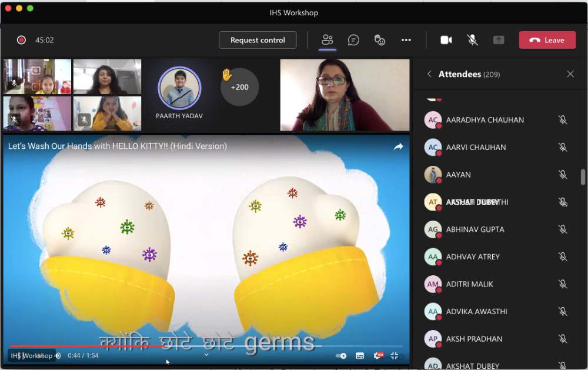This screenshot has height=370, width=588.
Task: Toggle the YouTube autoplay switch
Action: click(x=341, y=355)
